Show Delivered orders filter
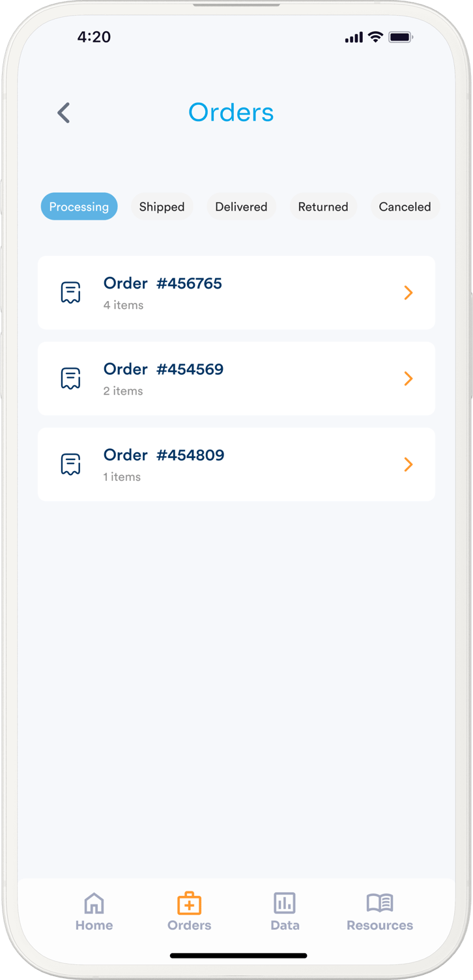This screenshot has height=980, width=473. [x=241, y=207]
